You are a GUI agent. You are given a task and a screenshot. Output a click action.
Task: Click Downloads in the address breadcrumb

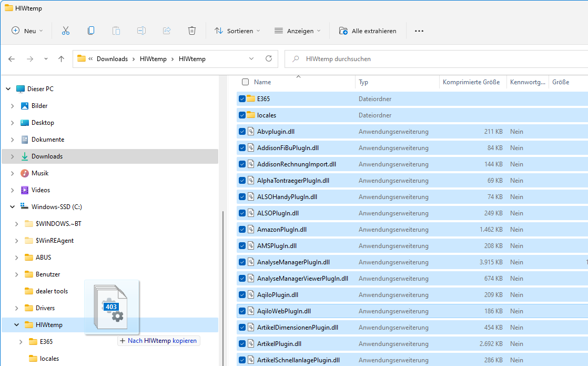click(x=112, y=59)
